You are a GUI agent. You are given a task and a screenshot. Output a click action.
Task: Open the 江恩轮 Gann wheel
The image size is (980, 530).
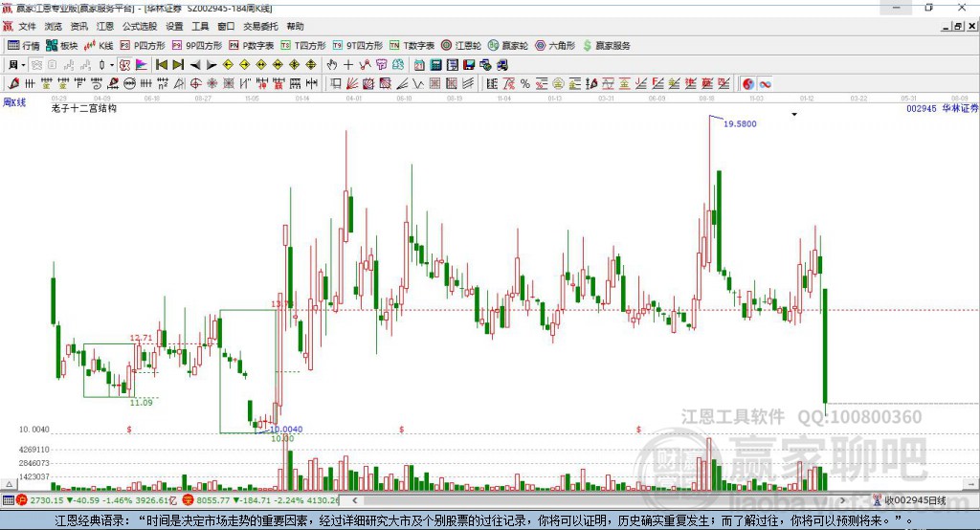[x=461, y=46]
